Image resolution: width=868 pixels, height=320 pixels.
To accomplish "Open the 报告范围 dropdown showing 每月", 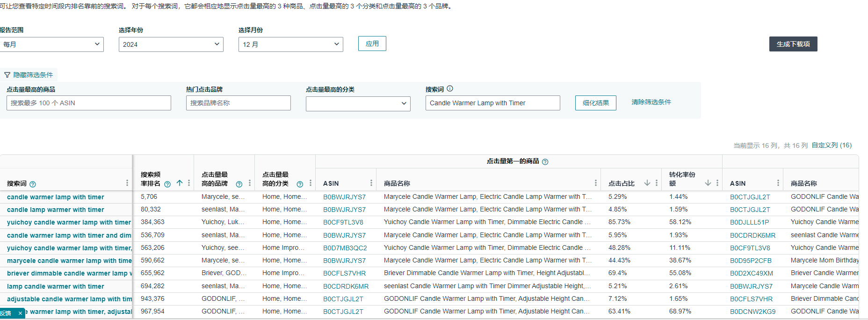I will coord(51,44).
